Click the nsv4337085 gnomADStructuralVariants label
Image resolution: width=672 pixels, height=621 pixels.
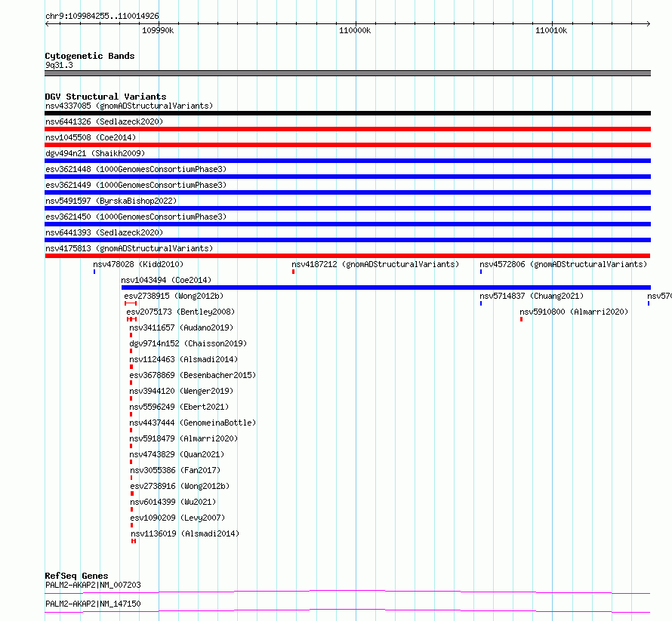129,106
